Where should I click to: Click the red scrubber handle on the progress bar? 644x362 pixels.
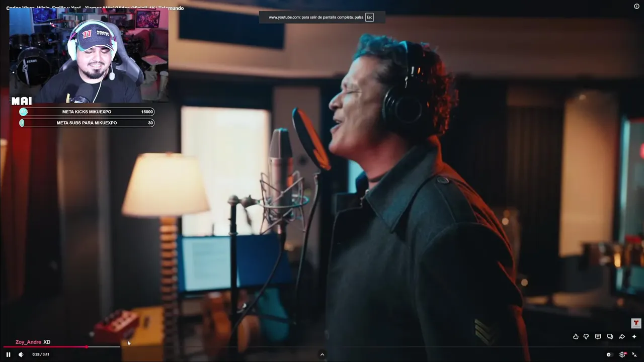(x=87, y=347)
